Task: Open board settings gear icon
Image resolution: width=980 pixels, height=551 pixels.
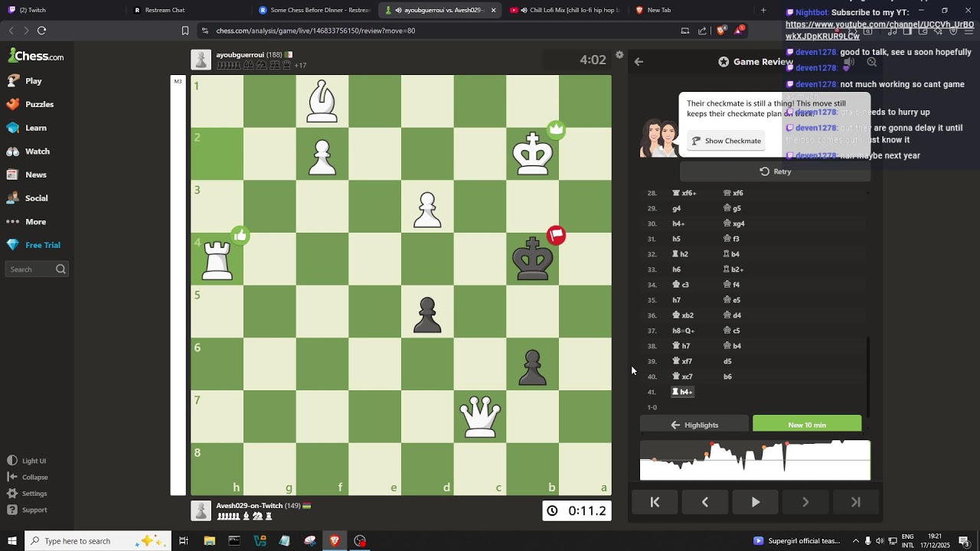Action: pyautogui.click(x=619, y=55)
